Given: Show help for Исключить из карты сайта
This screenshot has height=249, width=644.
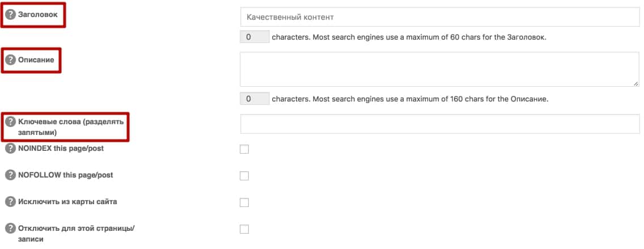Looking at the screenshot, I should click(10, 202).
